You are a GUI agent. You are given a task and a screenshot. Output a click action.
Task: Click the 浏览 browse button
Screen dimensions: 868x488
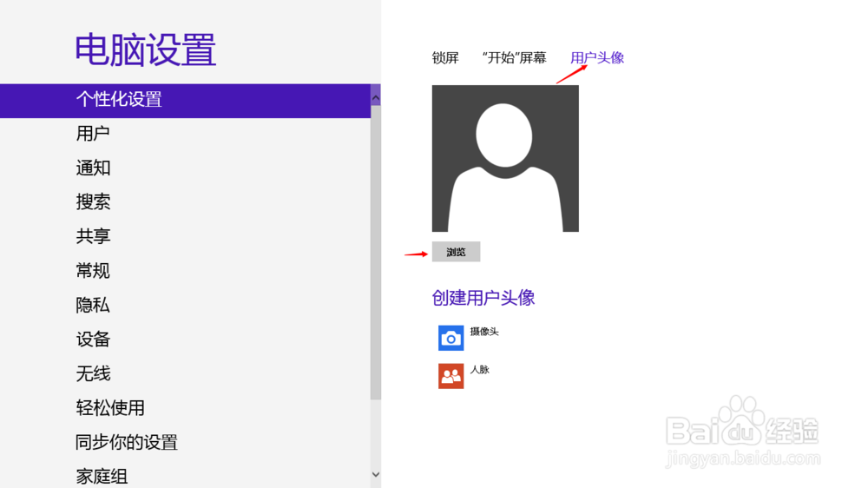coord(457,252)
